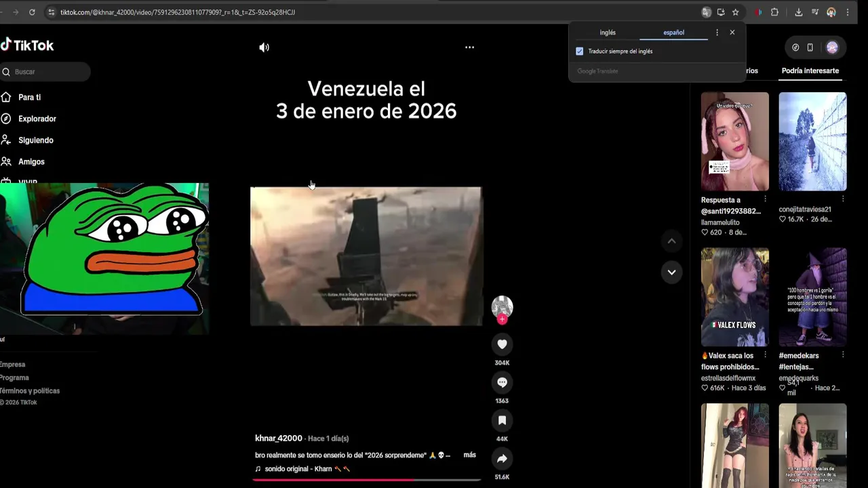The width and height of the screenshot is (868, 488).
Task: Toggle 'Traducir siempre del inglés' checkbox
Action: pyautogui.click(x=580, y=52)
